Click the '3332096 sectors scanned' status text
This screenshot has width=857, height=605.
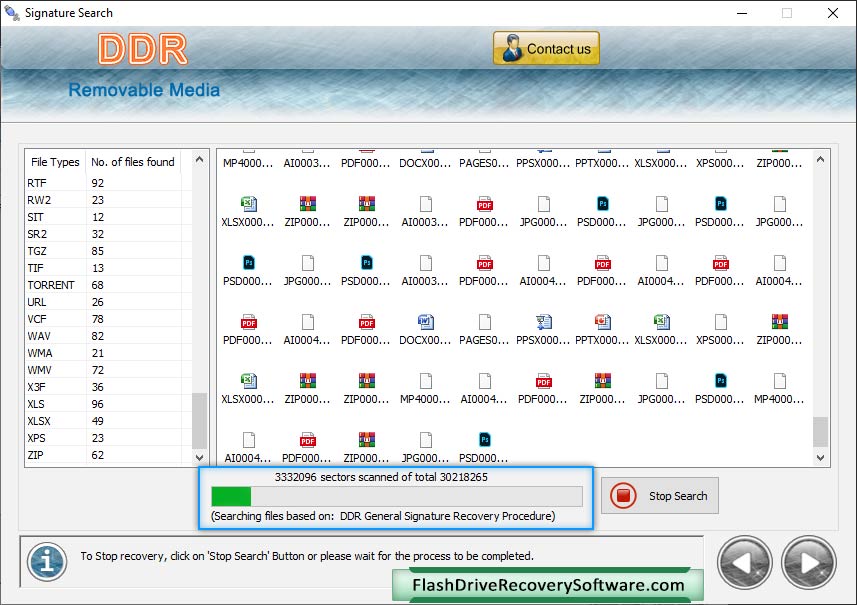pos(381,477)
